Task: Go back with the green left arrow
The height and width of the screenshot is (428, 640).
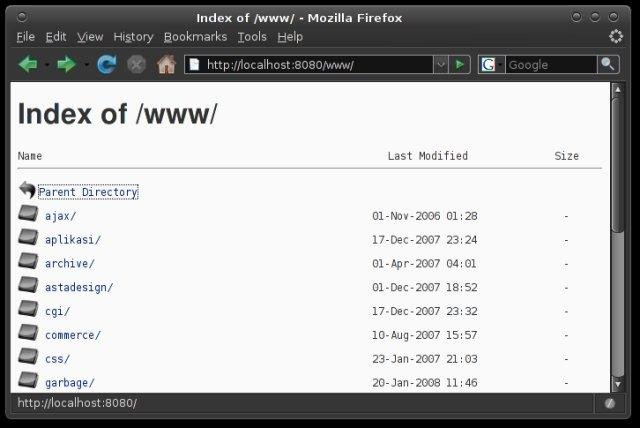Action: tap(28, 64)
